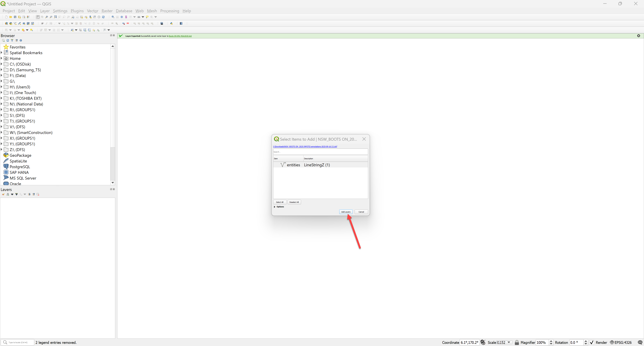Click the Select All button

click(x=280, y=202)
